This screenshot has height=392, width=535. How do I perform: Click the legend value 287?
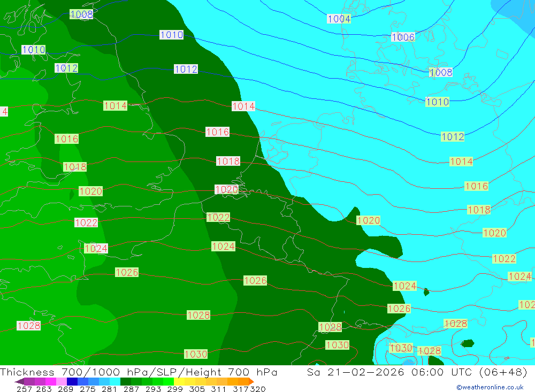[x=132, y=389]
